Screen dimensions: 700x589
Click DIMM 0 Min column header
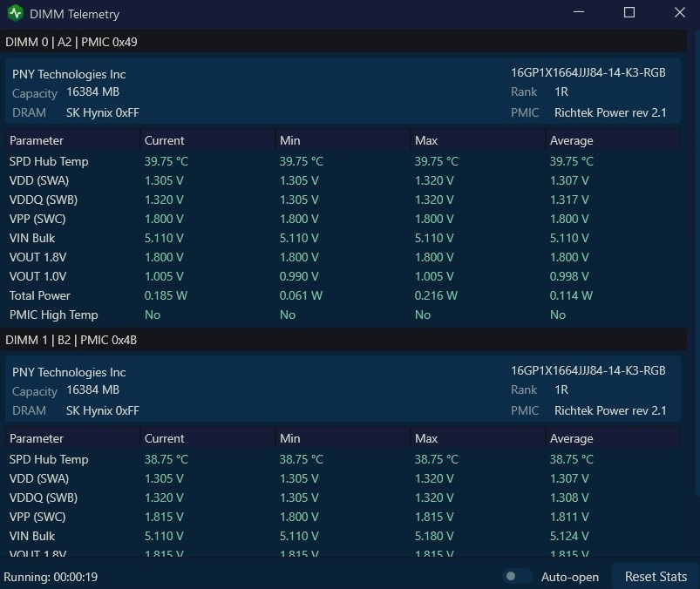tap(343, 140)
